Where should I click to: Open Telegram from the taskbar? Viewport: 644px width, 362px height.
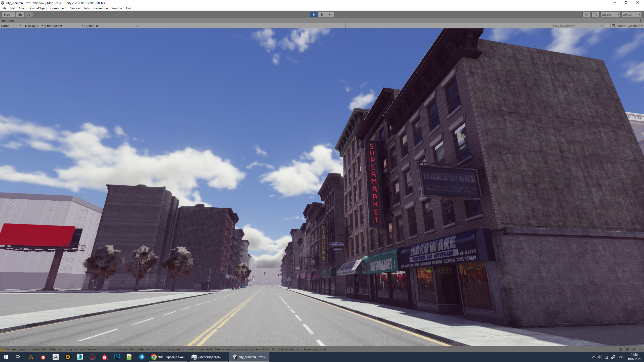(142, 357)
